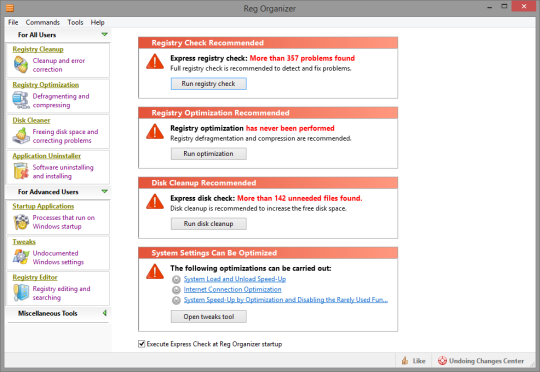This screenshot has height=372, width=540.
Task: Open System Load and Unload Speed-Up link
Action: coord(235,279)
